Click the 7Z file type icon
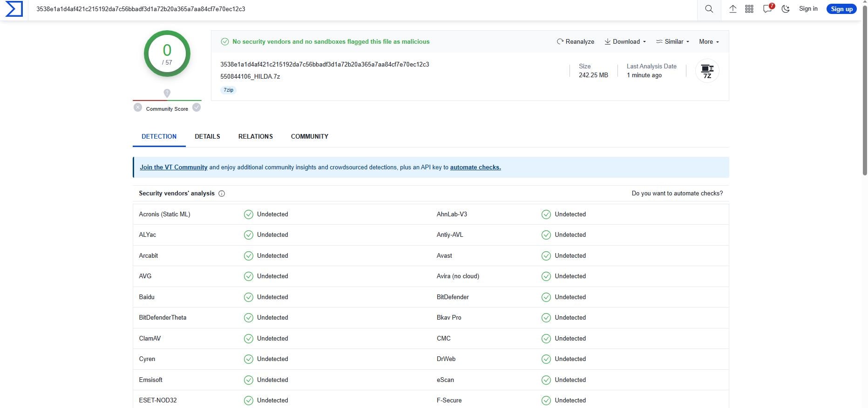 tap(707, 71)
